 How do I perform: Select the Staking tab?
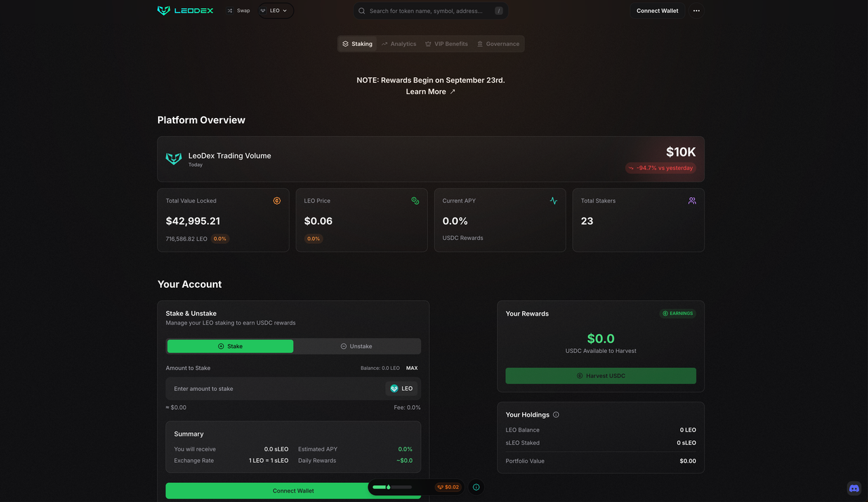tap(357, 44)
